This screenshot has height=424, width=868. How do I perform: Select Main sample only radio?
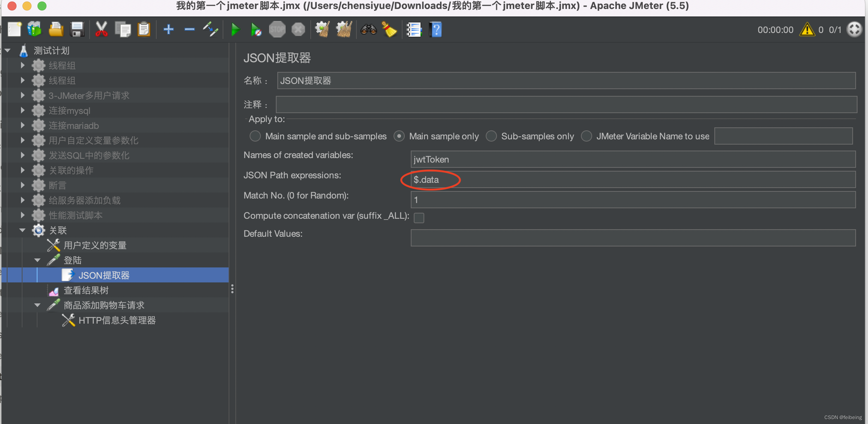(399, 136)
